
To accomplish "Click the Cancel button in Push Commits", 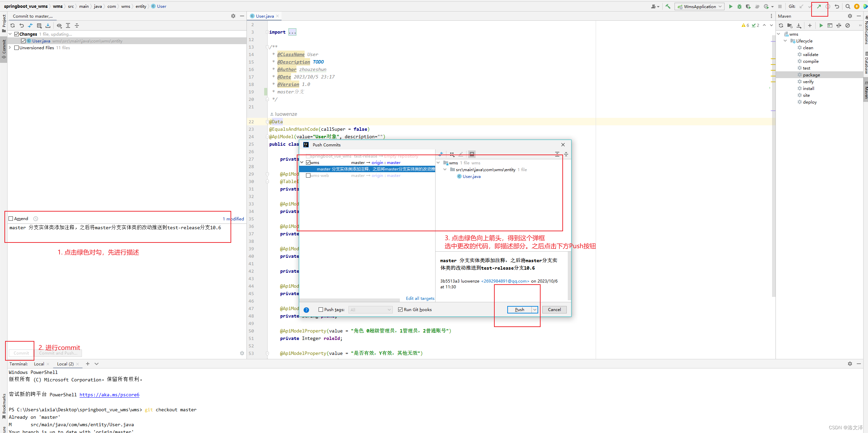I will point(554,310).
